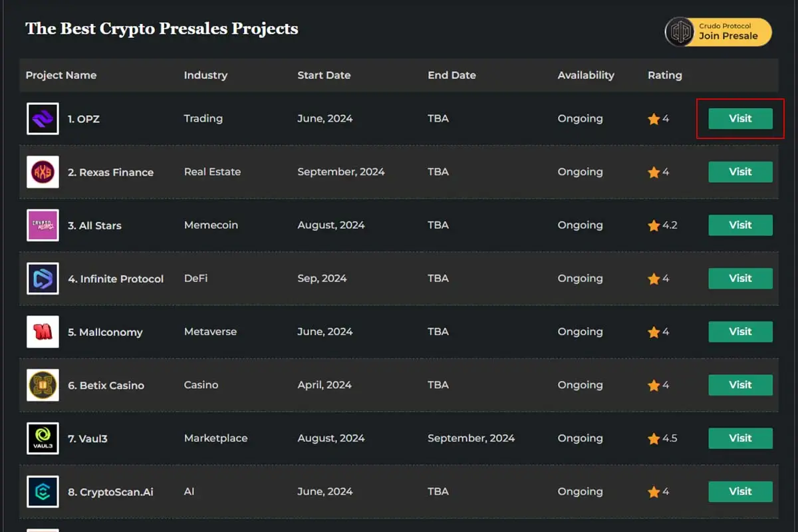Image resolution: width=798 pixels, height=532 pixels.
Task: Open the Betix Casino Visit link
Action: pyautogui.click(x=740, y=384)
